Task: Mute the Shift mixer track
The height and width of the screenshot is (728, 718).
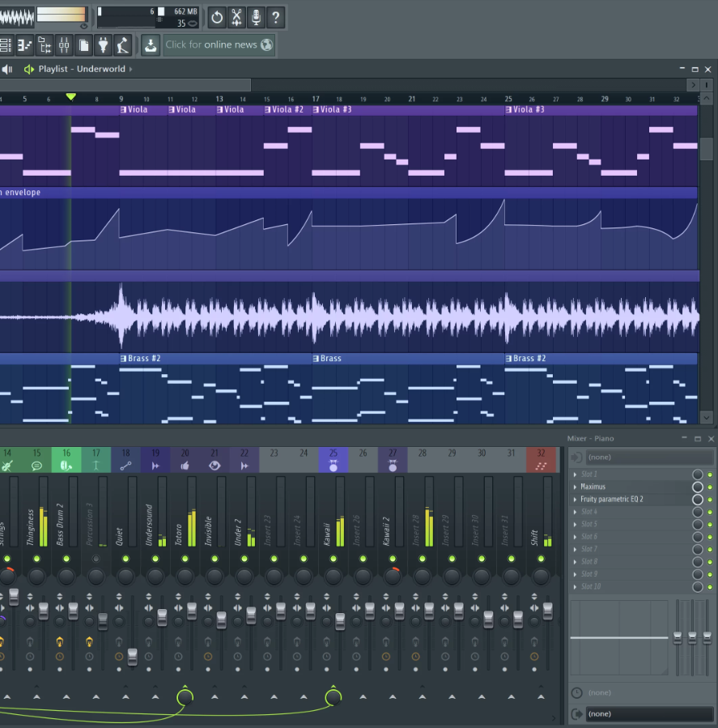Action: pos(541,559)
